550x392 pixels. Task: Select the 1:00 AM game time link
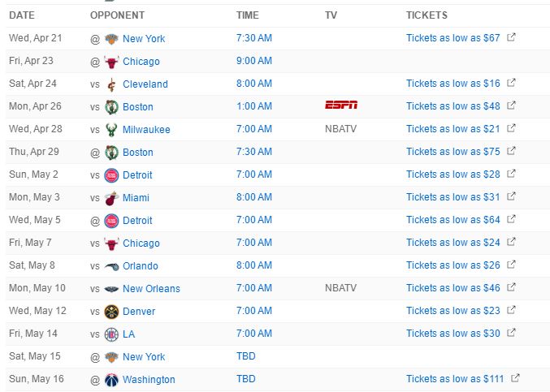click(253, 106)
